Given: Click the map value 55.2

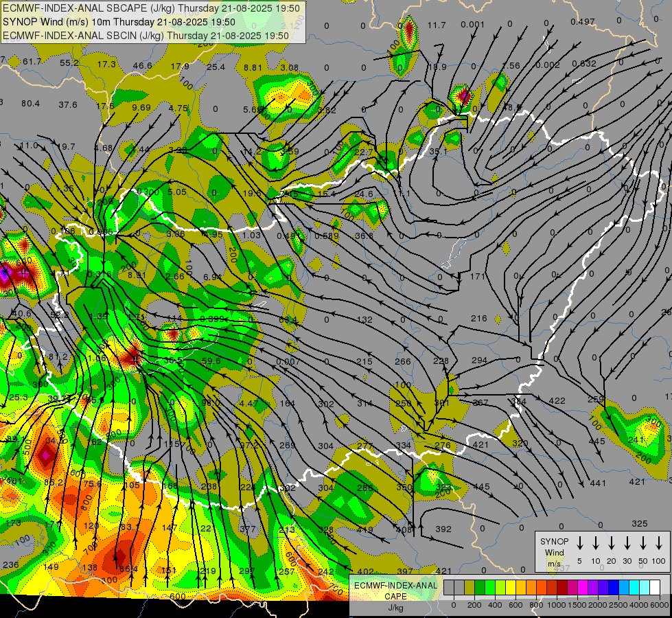Looking at the screenshot, I should click(69, 63).
